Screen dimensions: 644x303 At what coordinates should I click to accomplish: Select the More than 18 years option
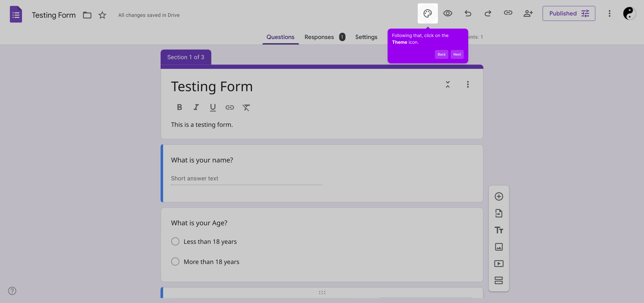175,262
